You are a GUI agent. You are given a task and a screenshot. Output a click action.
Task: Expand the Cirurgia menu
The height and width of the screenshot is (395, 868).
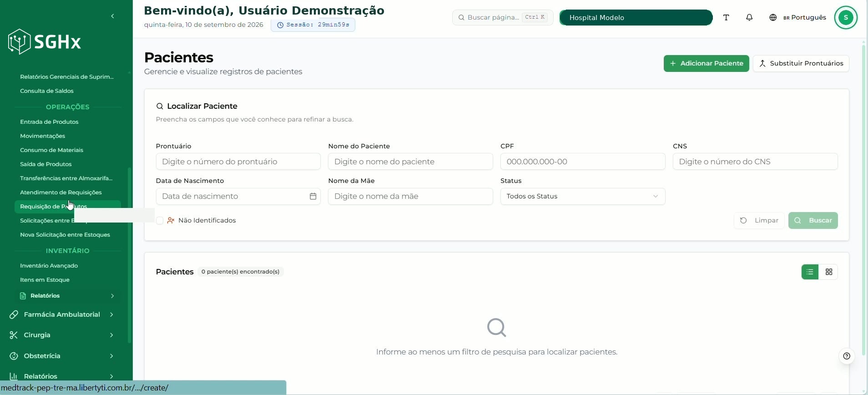(x=62, y=335)
